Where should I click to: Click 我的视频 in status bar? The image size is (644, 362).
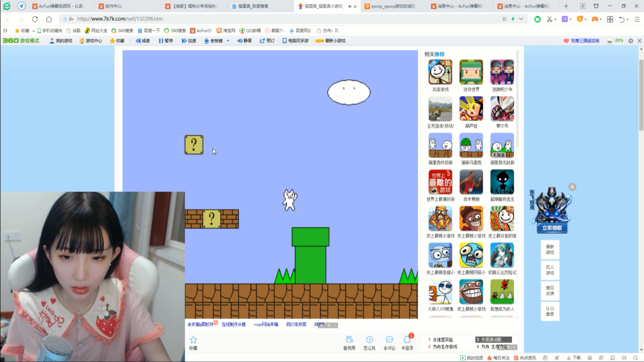(472, 358)
